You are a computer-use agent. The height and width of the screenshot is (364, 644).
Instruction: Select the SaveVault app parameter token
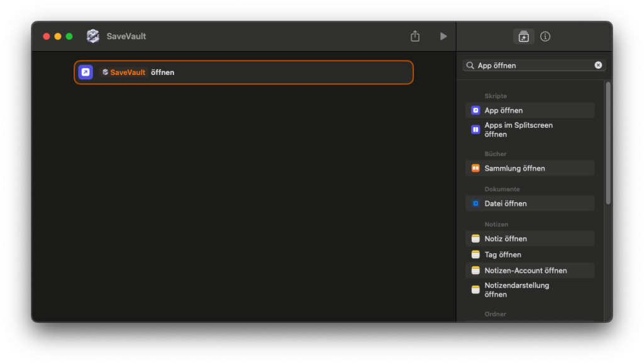pyautogui.click(x=124, y=72)
